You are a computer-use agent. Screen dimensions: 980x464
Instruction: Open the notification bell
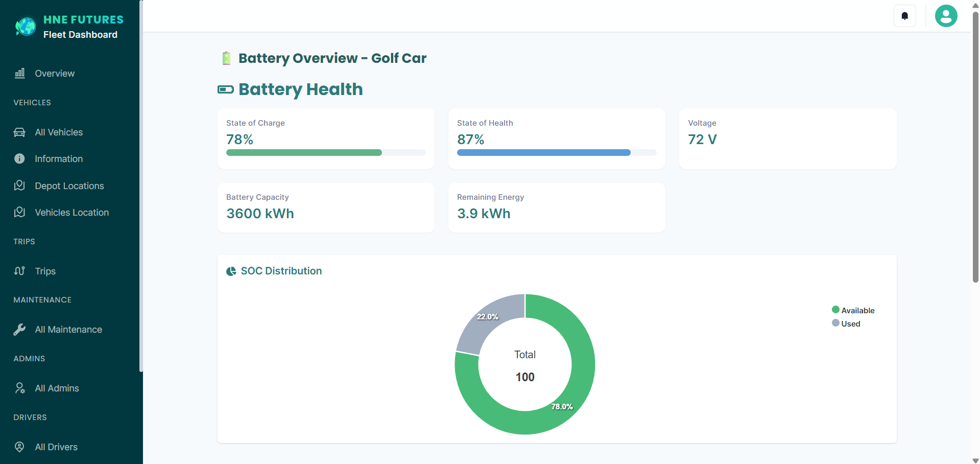click(x=904, y=16)
